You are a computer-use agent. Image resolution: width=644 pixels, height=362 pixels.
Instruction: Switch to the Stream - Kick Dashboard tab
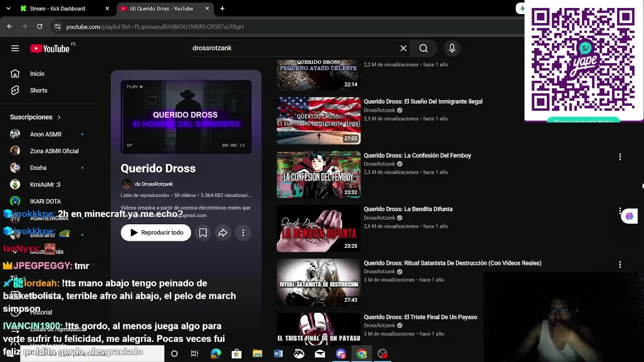(64, 9)
